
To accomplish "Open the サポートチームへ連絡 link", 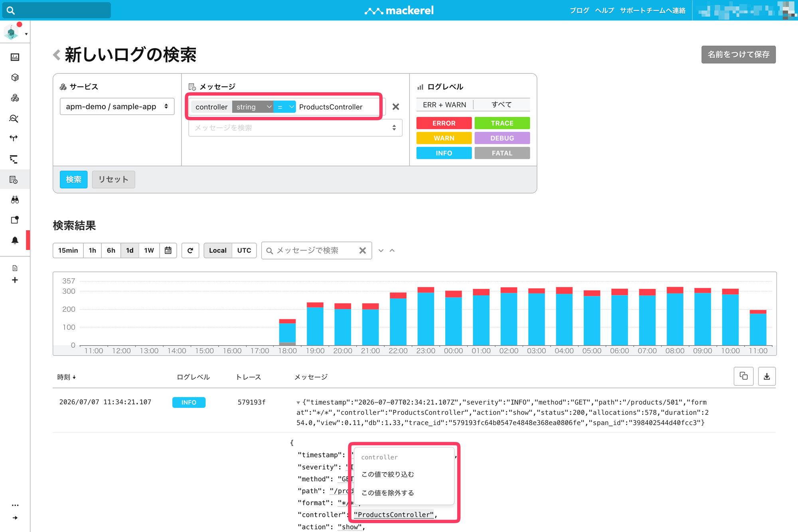I will (653, 10).
